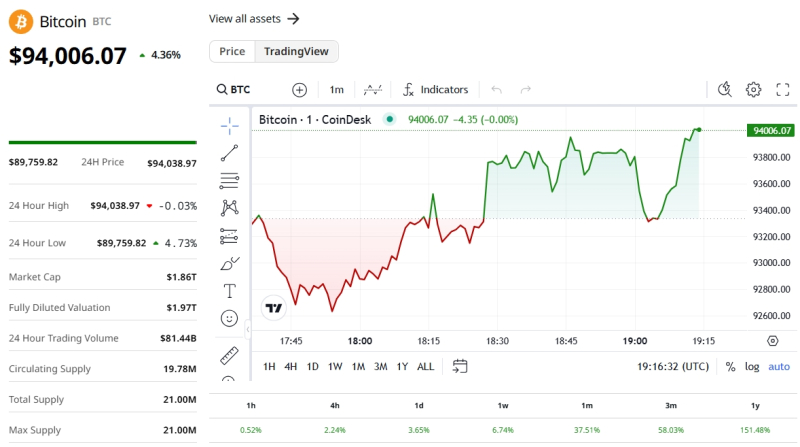Toggle auto scale on chart

[778, 367]
